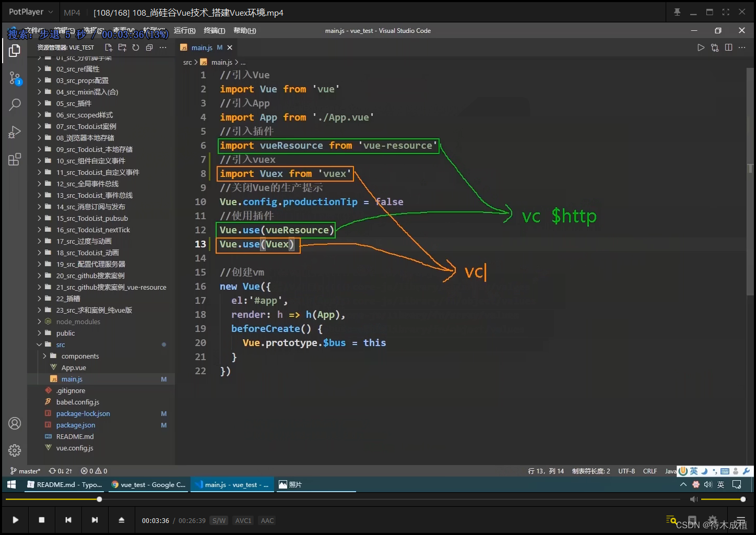Toggle S/W decoder indicator
The height and width of the screenshot is (535, 756).
(219, 520)
